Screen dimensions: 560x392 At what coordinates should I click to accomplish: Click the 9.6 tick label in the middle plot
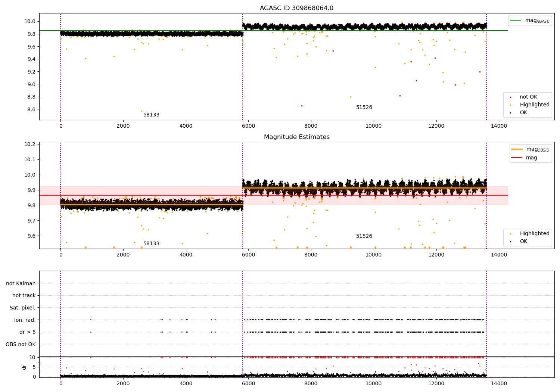point(31,236)
